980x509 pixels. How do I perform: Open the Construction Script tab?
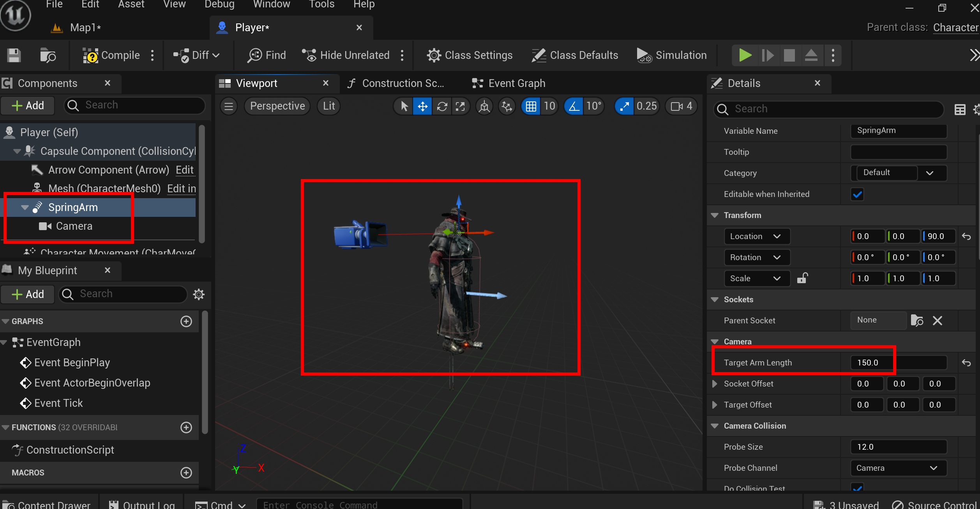tap(396, 83)
